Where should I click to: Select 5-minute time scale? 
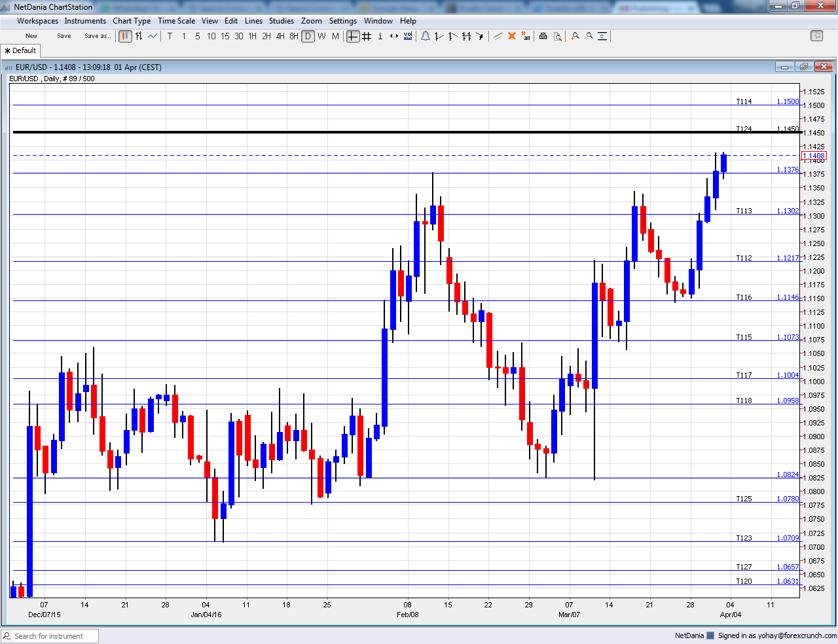pos(198,36)
